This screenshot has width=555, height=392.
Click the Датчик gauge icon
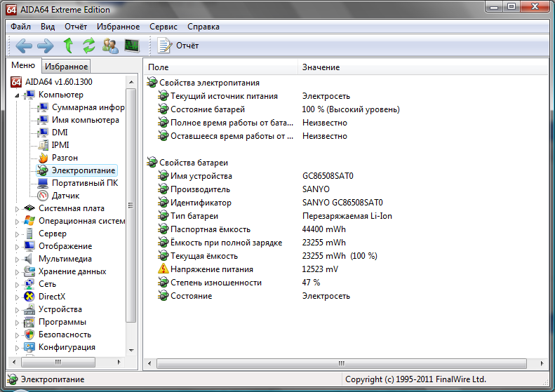point(43,196)
